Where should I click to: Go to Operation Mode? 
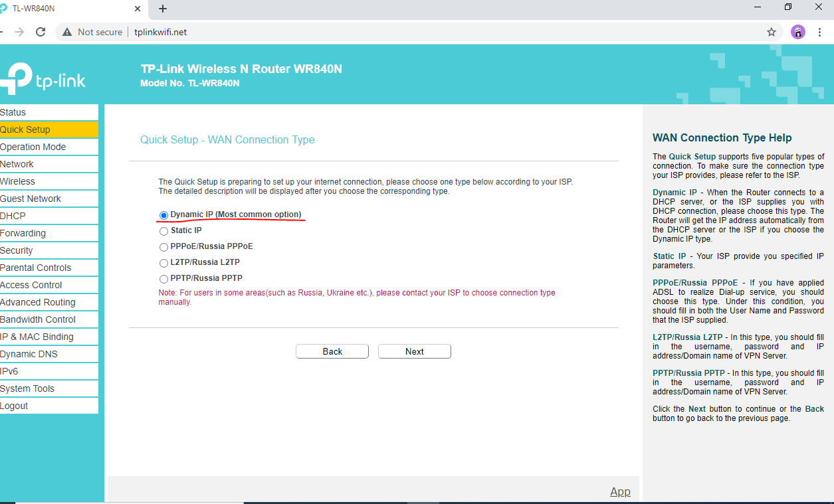pos(49,147)
